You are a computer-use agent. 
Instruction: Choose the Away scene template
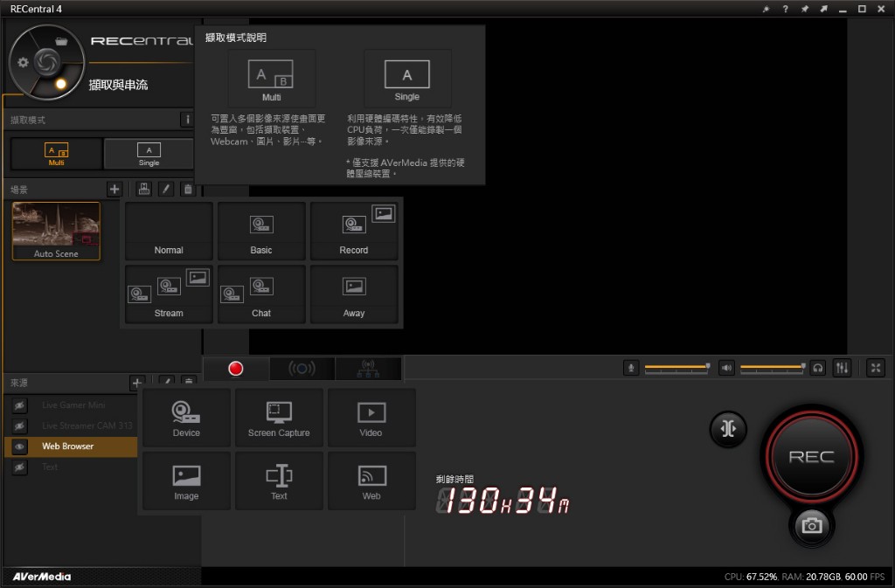click(354, 294)
